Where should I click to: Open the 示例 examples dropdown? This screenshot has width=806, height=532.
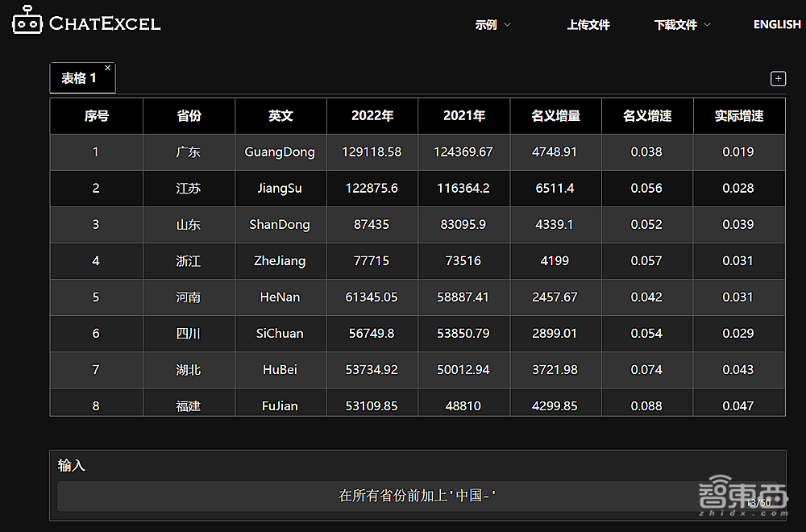(x=492, y=24)
